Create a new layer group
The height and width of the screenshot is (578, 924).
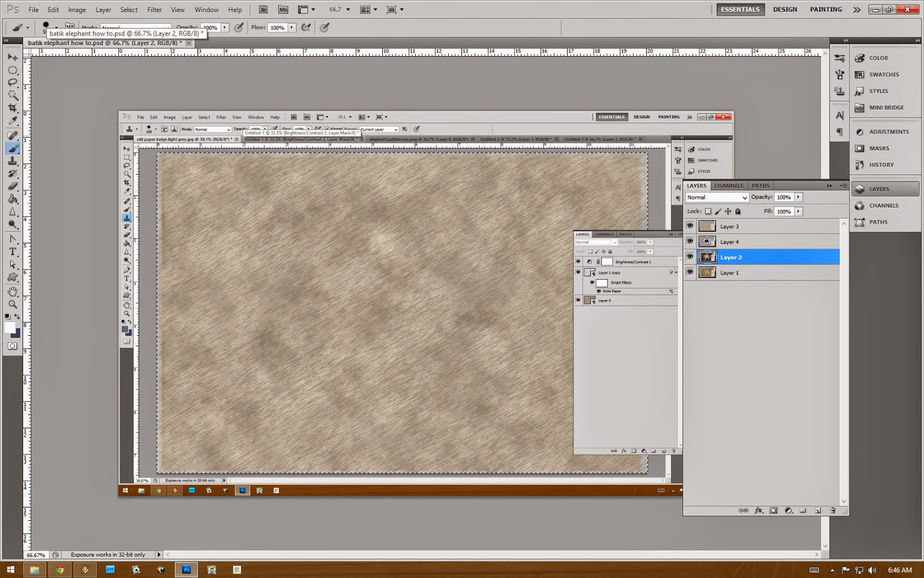[x=803, y=510]
